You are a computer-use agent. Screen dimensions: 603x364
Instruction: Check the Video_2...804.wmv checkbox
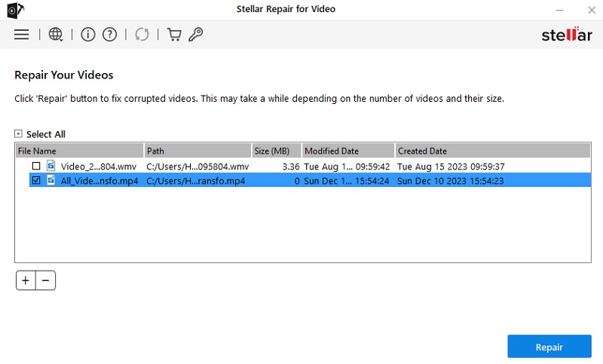point(36,166)
